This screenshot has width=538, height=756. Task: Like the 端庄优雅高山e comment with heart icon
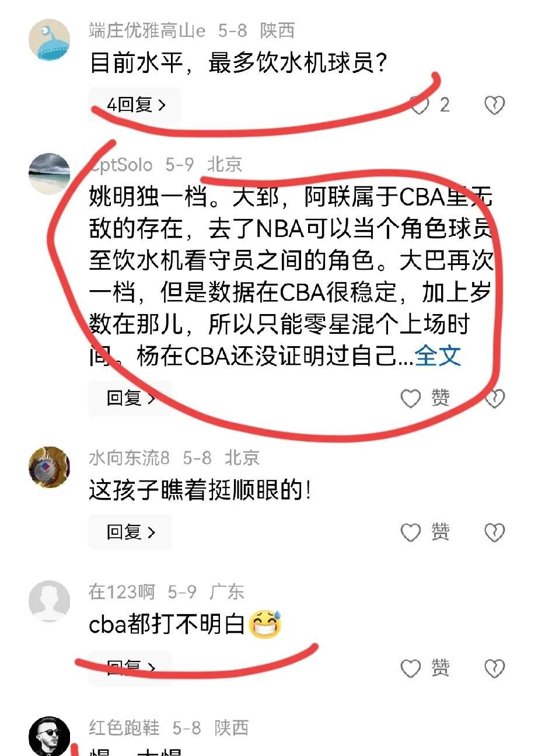[x=418, y=105]
